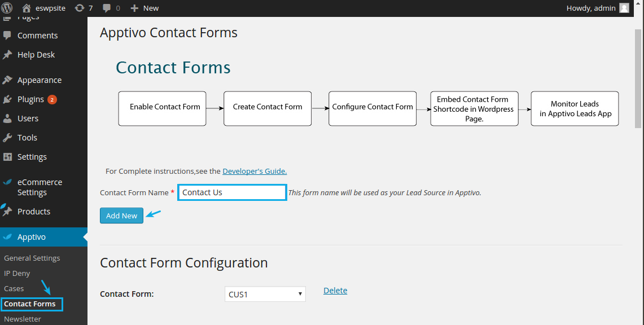Click the Contact Form Name input field

point(232,192)
